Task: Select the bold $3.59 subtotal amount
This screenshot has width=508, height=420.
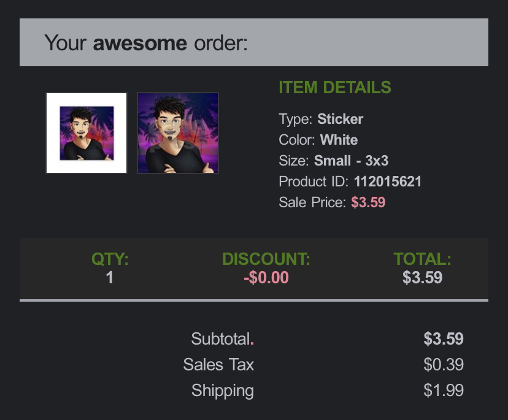Action: click(x=444, y=338)
